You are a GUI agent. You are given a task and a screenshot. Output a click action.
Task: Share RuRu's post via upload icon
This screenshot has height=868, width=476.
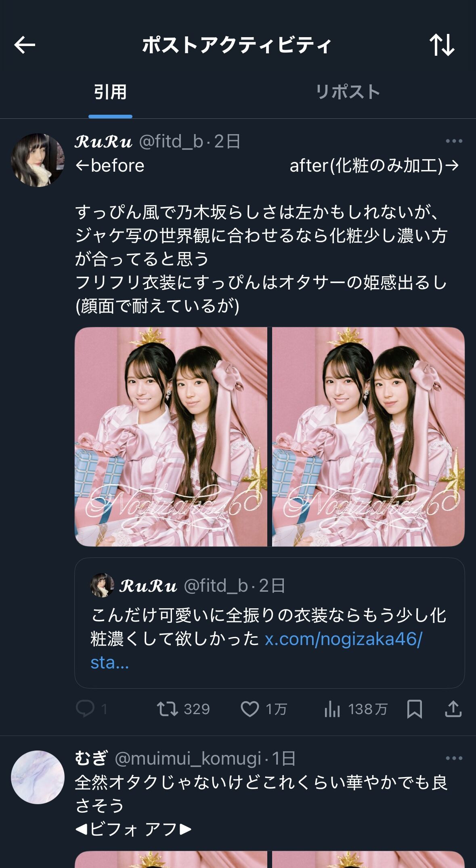453,709
